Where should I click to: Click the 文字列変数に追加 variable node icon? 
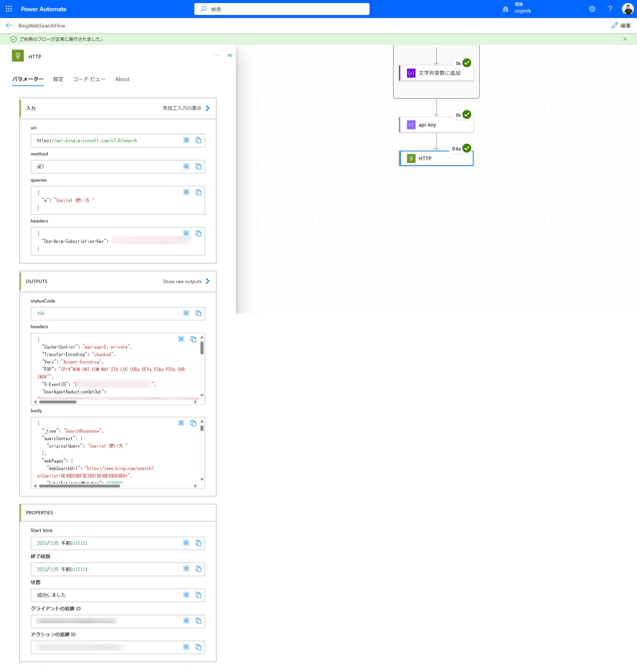pos(411,73)
